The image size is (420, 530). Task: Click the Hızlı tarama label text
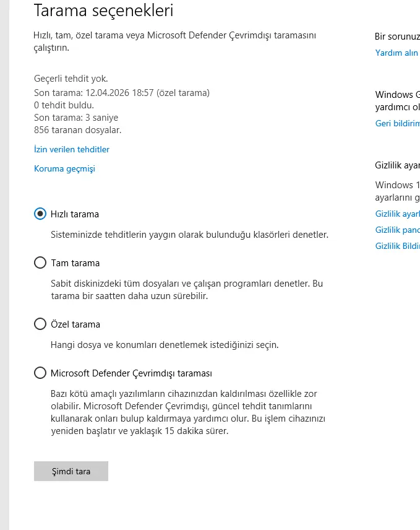click(75, 214)
